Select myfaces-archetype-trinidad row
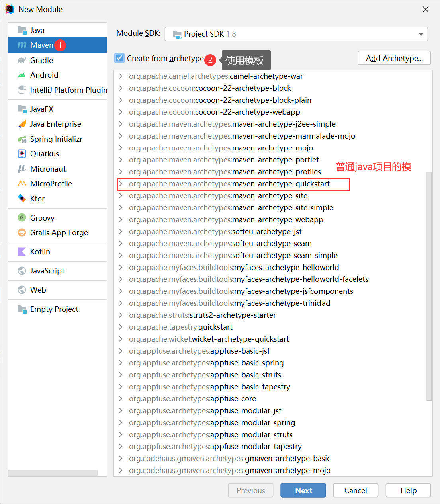The height and width of the screenshot is (504, 440). tap(273, 303)
